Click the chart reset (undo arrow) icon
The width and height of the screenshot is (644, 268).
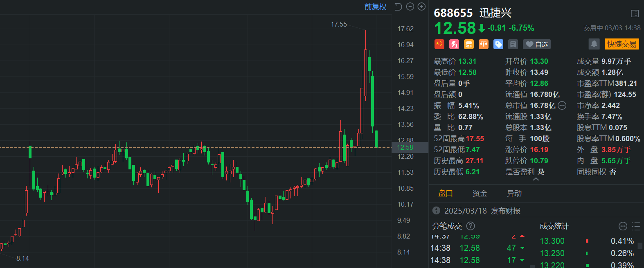tap(398, 7)
